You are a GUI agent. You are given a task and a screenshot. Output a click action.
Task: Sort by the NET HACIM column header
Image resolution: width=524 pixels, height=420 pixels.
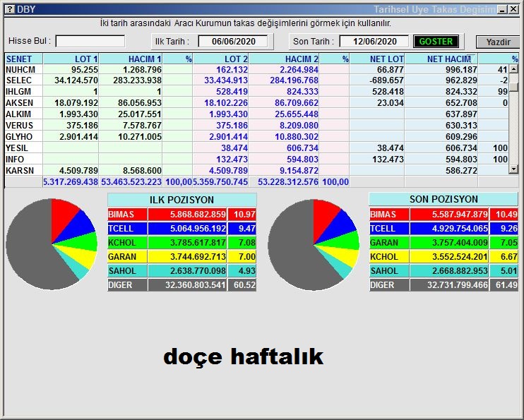click(x=441, y=59)
